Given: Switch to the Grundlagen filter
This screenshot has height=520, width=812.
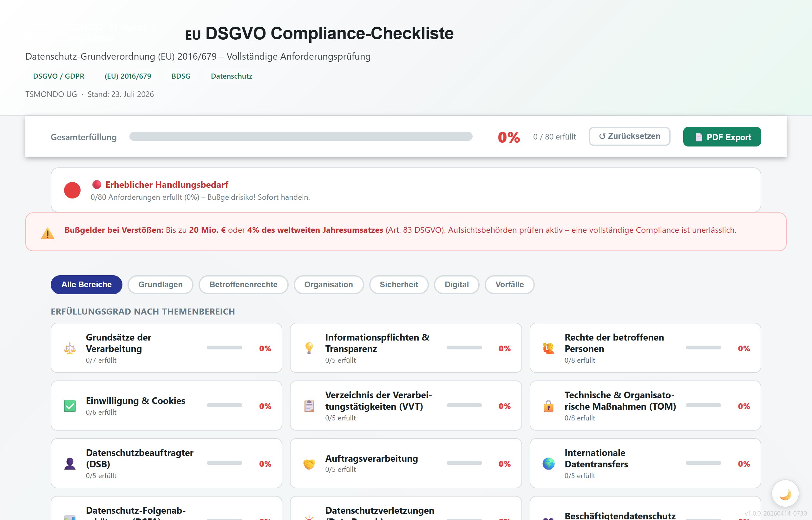Looking at the screenshot, I should tap(160, 285).
